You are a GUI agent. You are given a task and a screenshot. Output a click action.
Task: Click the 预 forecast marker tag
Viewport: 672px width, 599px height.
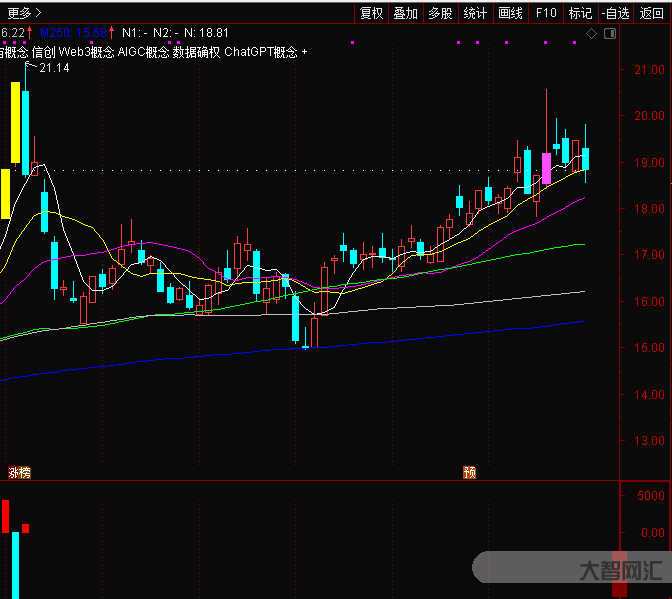pos(468,472)
